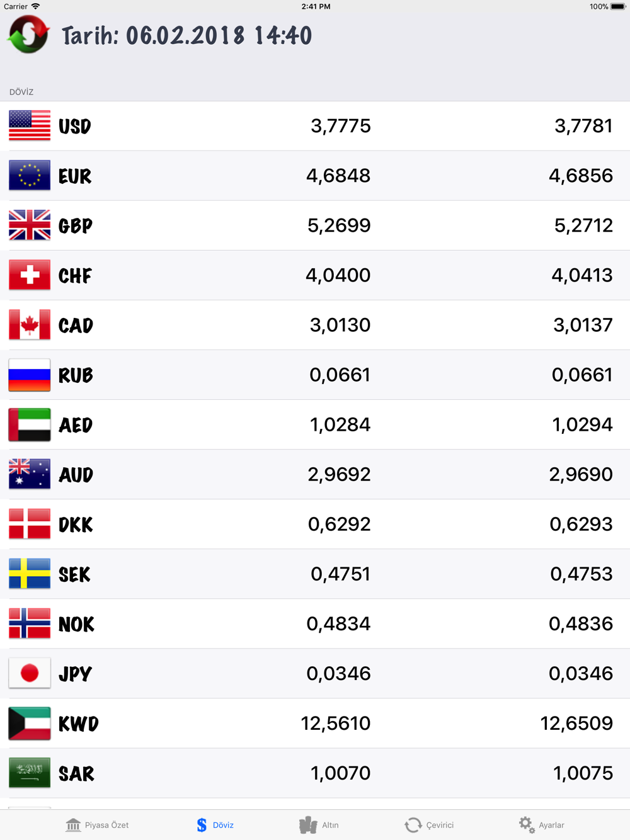Open the Çevirici converter tab
630x840 pixels.
click(x=428, y=825)
